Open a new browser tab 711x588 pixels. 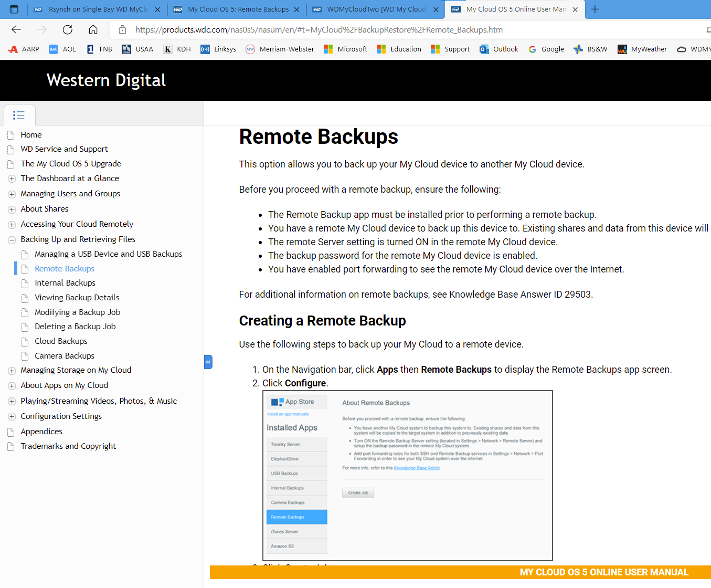coord(595,9)
